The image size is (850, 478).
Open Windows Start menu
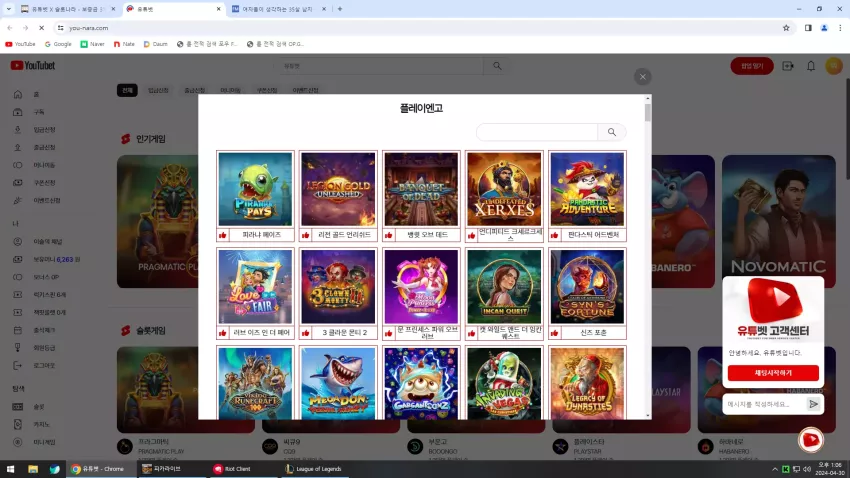pyautogui.click(x=10, y=469)
